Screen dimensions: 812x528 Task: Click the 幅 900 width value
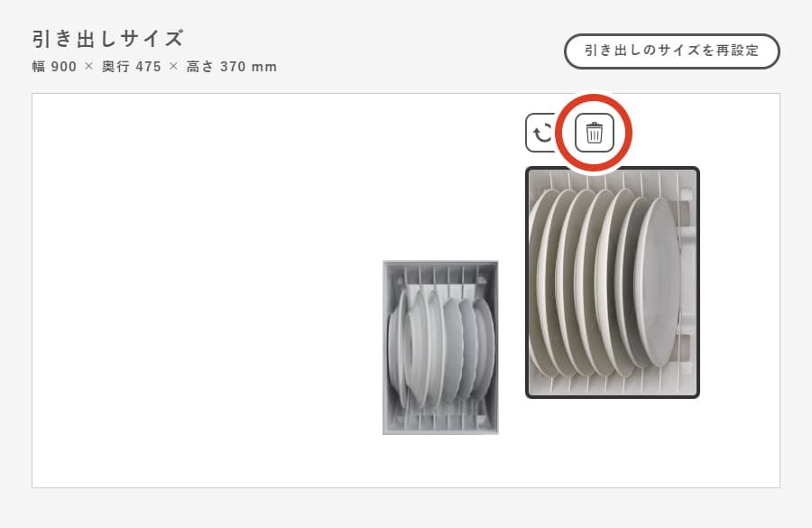pyautogui.click(x=54, y=67)
